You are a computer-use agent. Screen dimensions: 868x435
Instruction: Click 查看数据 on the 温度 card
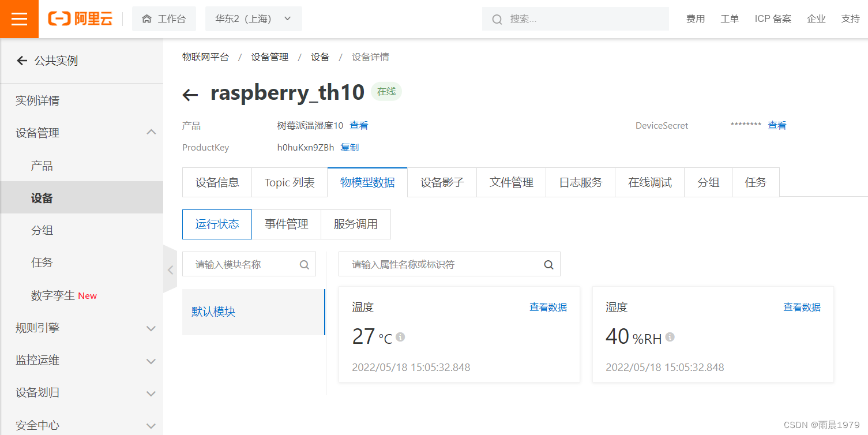(x=548, y=307)
